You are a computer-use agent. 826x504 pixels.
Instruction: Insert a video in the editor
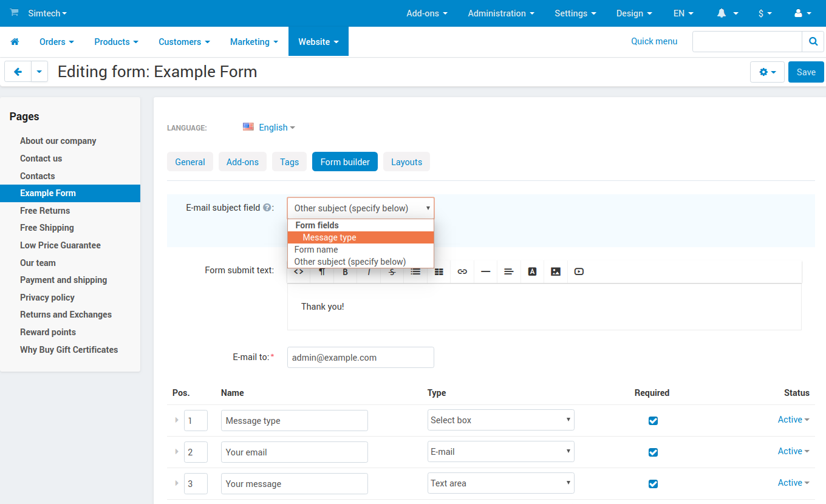pyautogui.click(x=579, y=271)
